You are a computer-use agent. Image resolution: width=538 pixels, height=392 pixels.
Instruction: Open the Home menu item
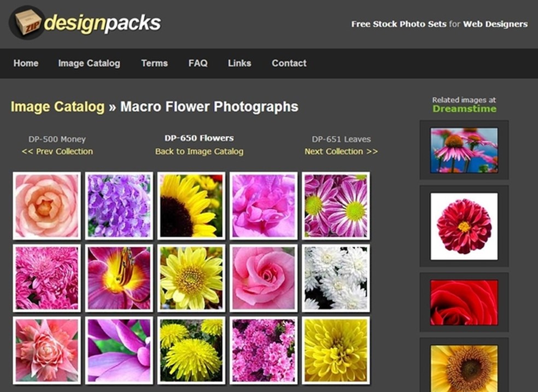pyautogui.click(x=26, y=63)
